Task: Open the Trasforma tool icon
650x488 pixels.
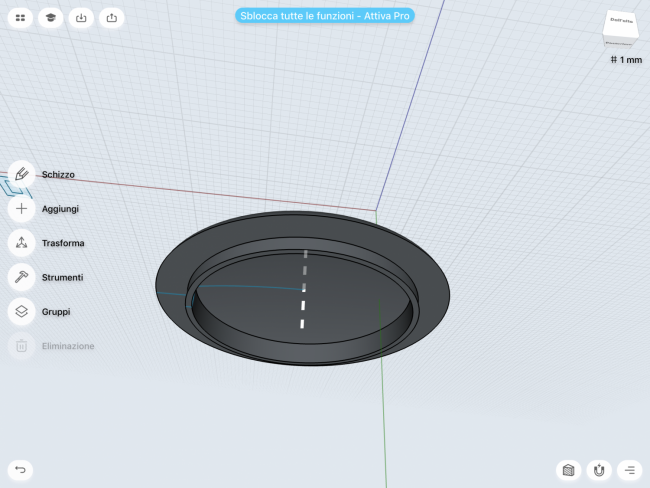Action: coord(22,243)
